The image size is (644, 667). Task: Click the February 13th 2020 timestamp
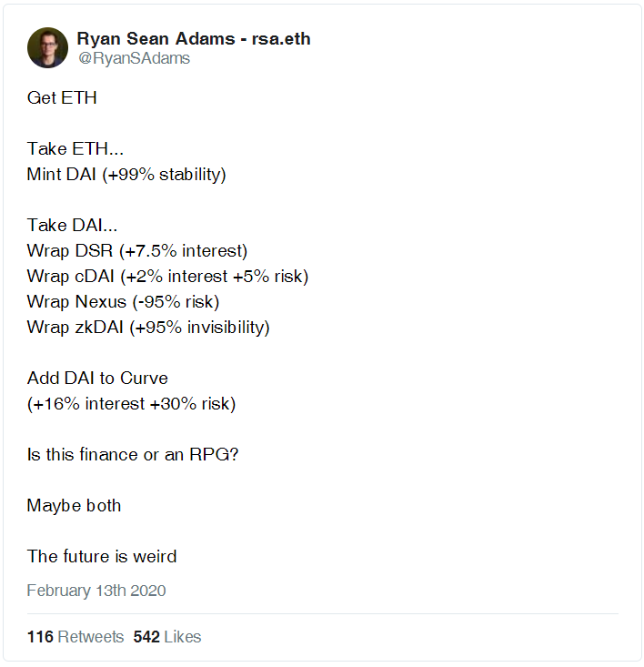tap(96, 591)
